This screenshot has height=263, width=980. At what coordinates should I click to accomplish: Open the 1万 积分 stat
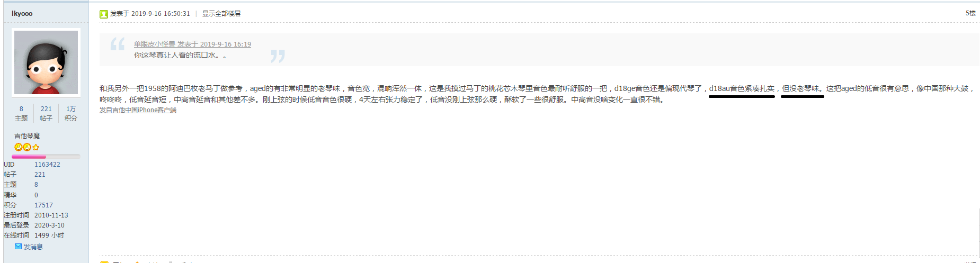(71, 113)
